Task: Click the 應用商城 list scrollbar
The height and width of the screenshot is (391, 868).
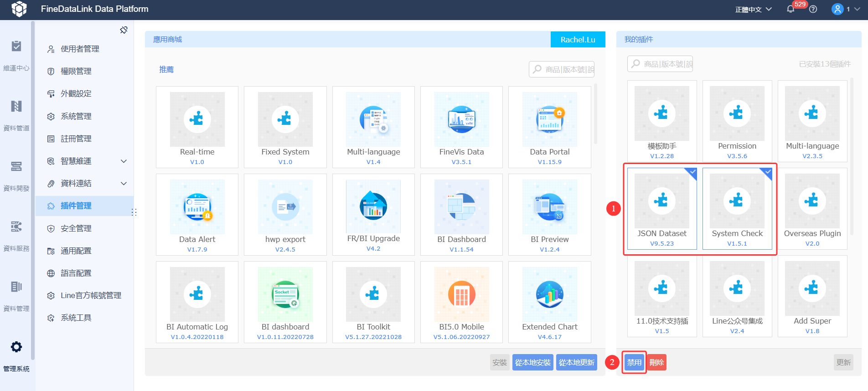Action: click(x=595, y=114)
